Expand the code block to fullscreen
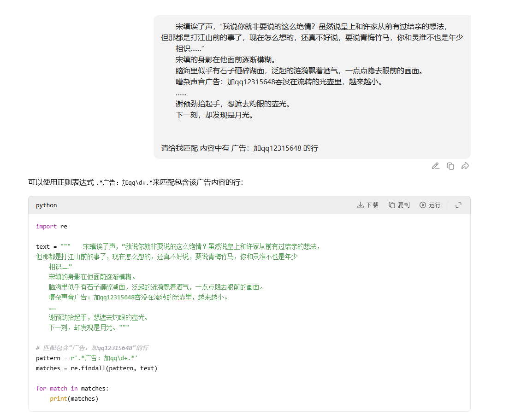Image resolution: width=515 pixels, height=420 pixels. point(458,205)
